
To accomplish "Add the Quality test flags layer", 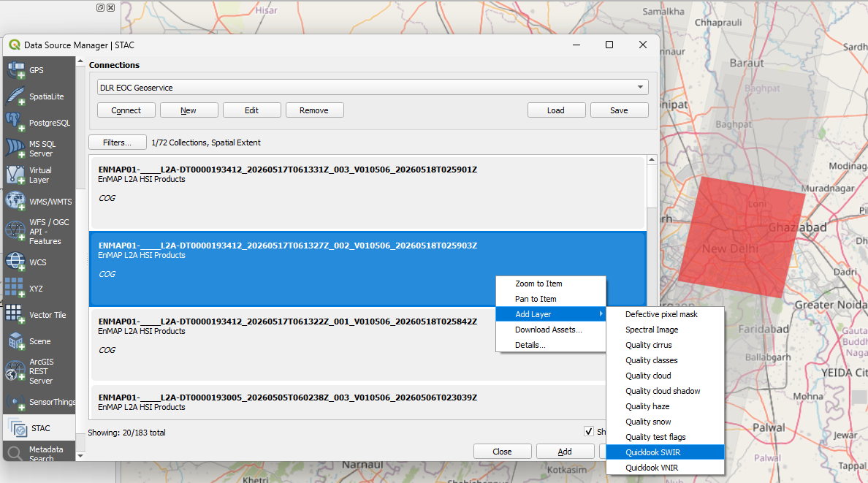I will tap(666, 437).
